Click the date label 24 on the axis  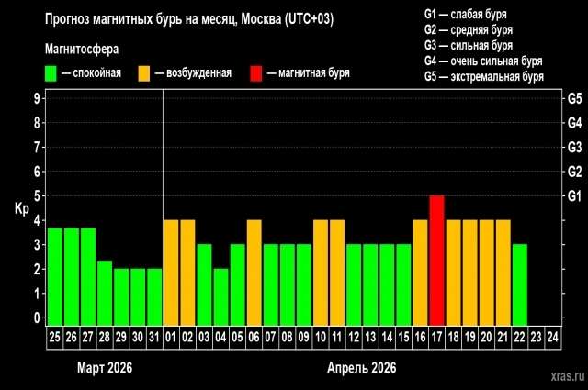[x=553, y=337]
